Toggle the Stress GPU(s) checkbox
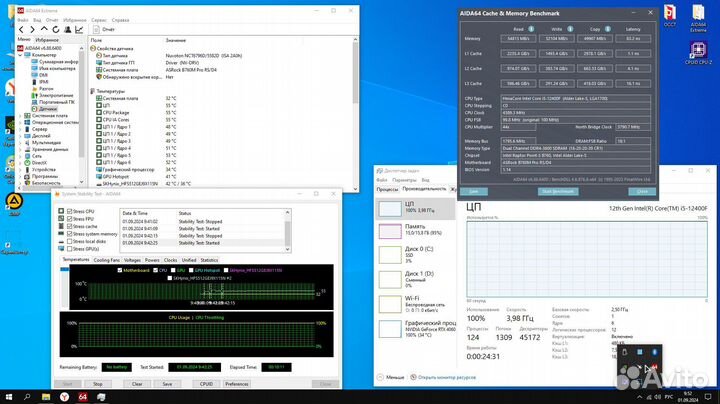 (67, 248)
